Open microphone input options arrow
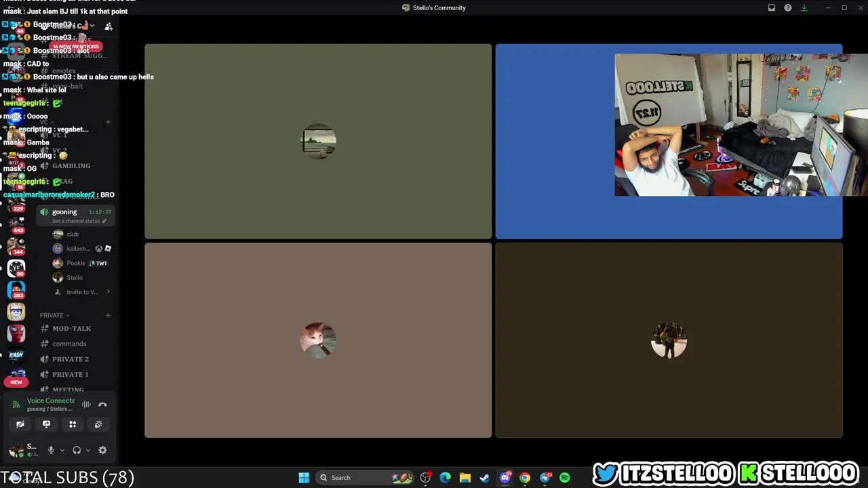868x488 pixels. 62,450
